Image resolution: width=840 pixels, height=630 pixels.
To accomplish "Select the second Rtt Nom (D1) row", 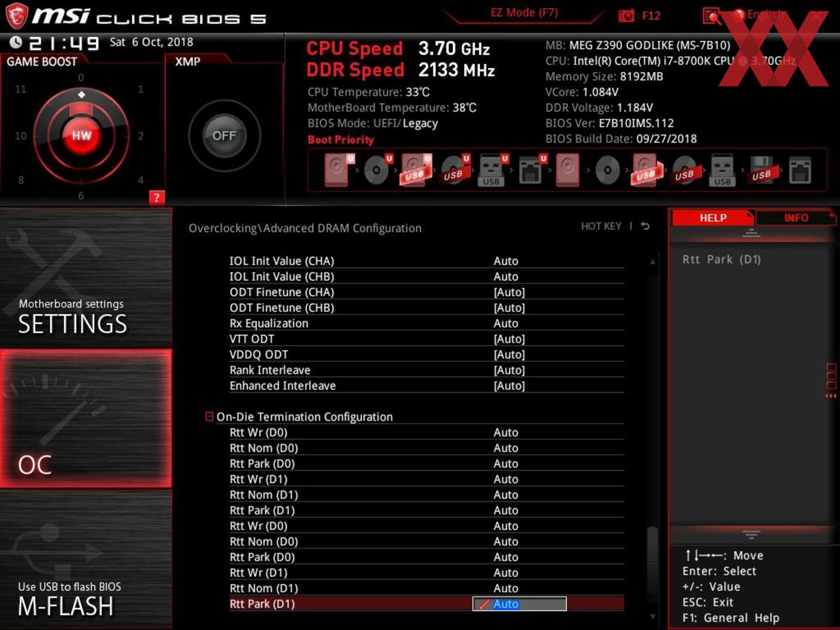I will [x=426, y=588].
